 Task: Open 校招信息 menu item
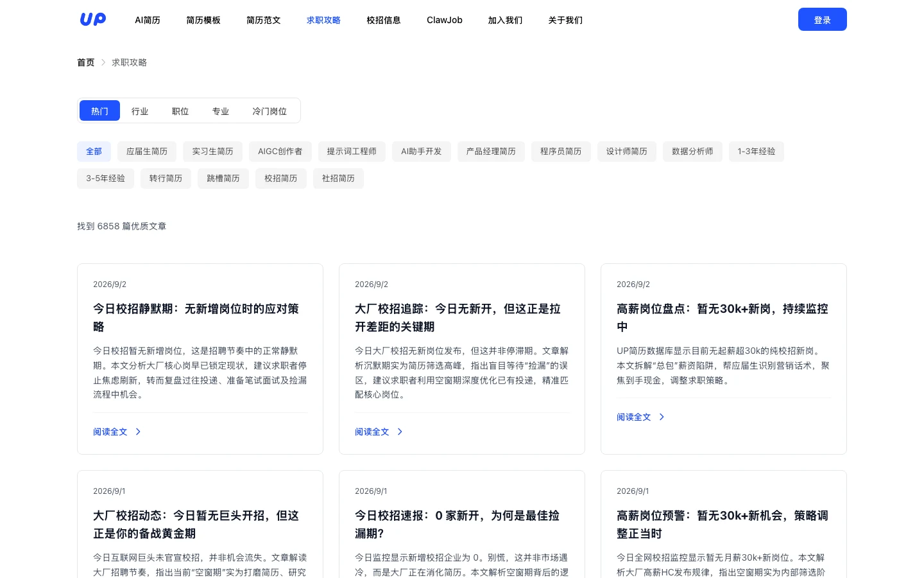point(384,20)
